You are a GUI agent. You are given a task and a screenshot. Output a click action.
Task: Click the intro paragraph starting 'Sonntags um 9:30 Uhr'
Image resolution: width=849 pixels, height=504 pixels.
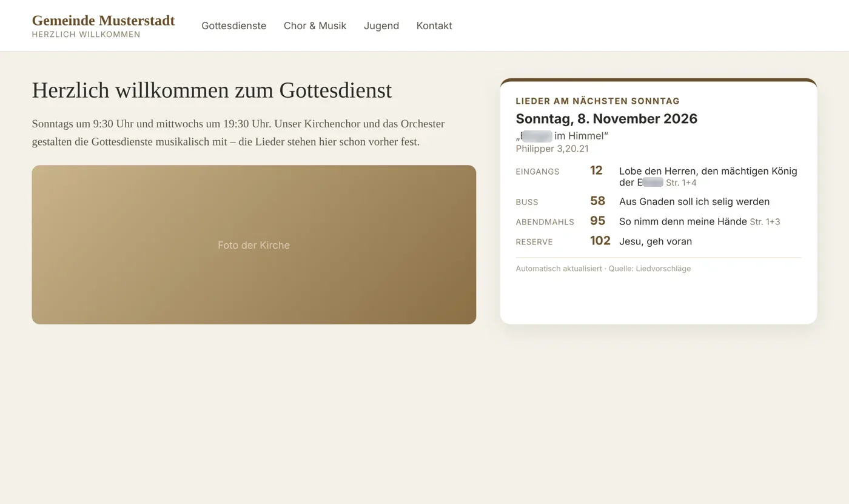[x=238, y=133]
